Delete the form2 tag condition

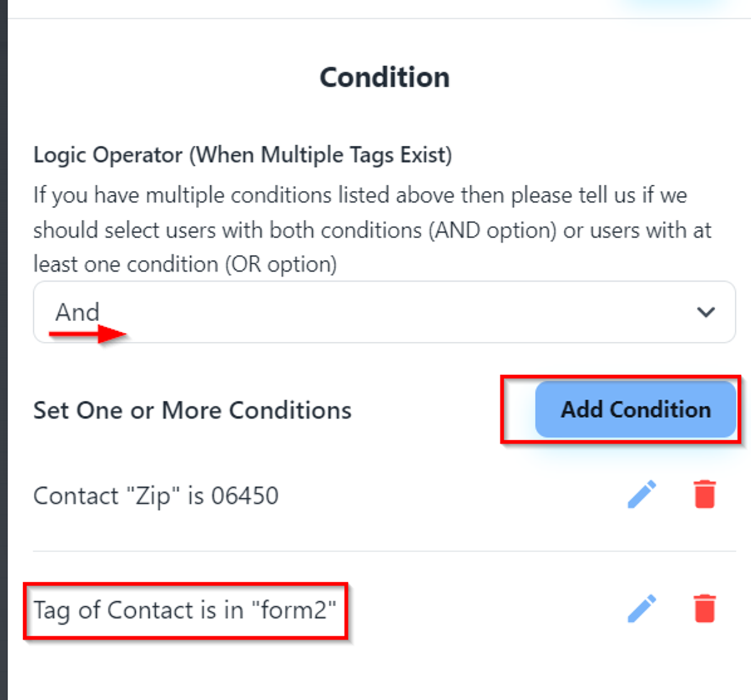pyautogui.click(x=705, y=609)
